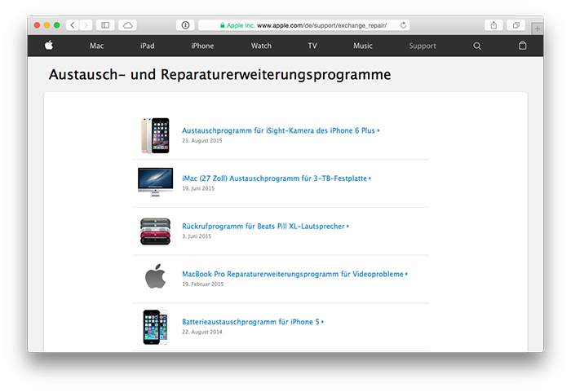Viewport: 571px width, 392px height.
Task: Open the TV navigation item
Action: click(x=312, y=46)
